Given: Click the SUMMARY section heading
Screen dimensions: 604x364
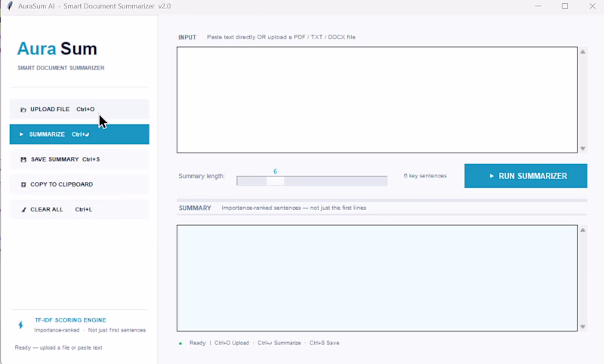Looking at the screenshot, I should (x=195, y=208).
